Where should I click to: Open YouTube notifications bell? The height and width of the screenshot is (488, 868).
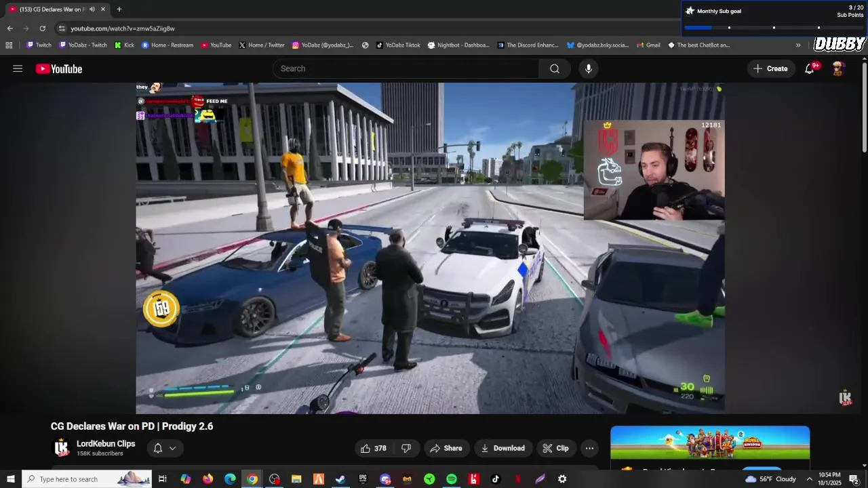(810, 68)
